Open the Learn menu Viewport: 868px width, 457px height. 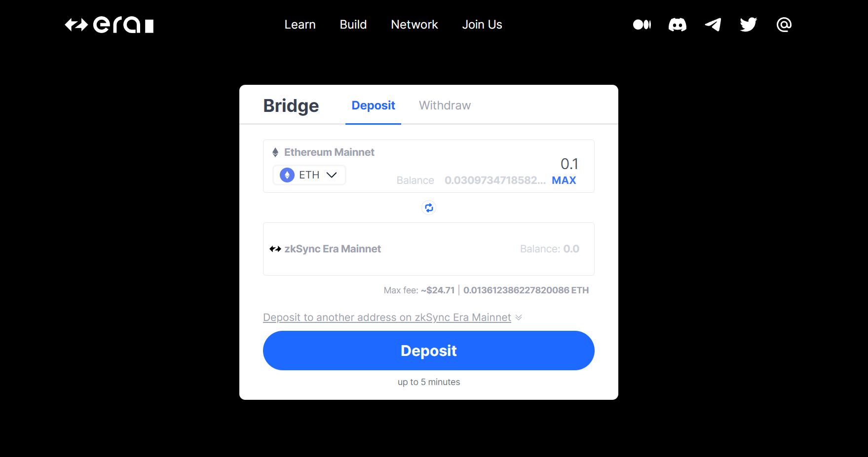300,25
